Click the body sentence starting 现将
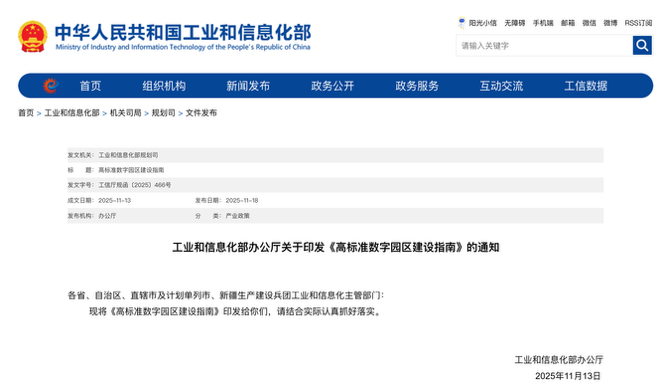663x390 pixels. (236, 312)
